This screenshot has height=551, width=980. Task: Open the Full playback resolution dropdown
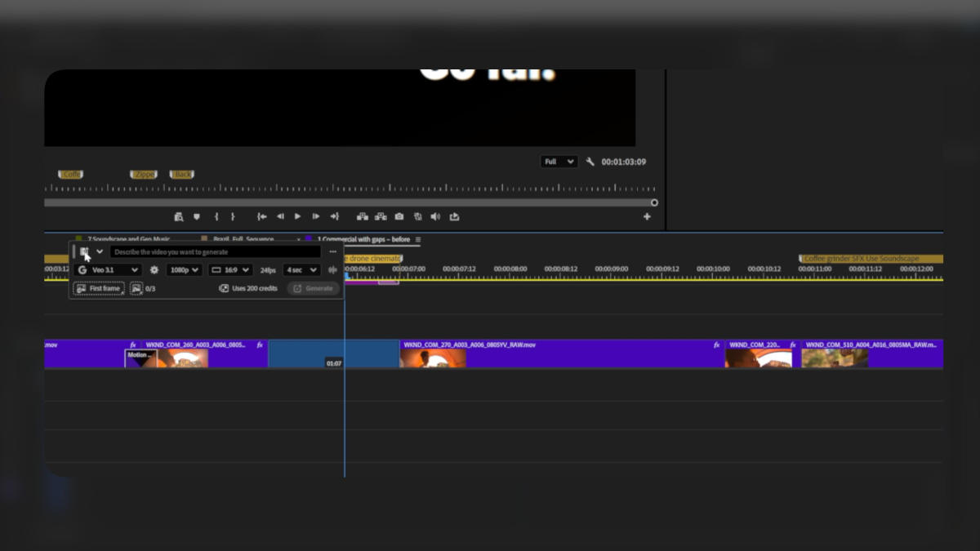559,162
